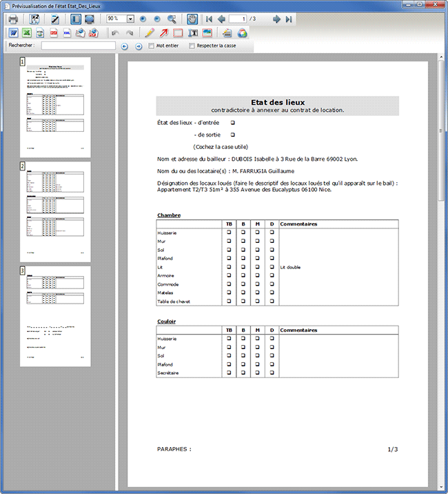Enable the Mot entier checkbox
Viewport: 448px width, 494px height.
coord(152,46)
